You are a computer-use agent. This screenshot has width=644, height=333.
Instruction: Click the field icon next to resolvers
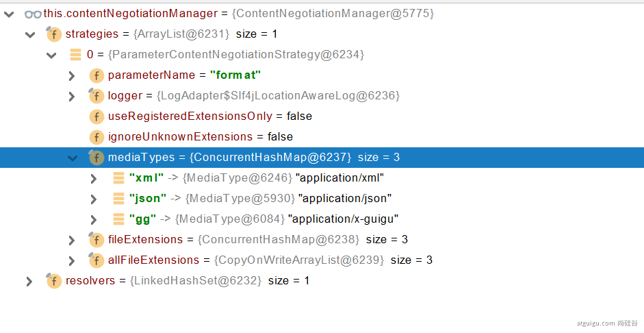pos(54,281)
